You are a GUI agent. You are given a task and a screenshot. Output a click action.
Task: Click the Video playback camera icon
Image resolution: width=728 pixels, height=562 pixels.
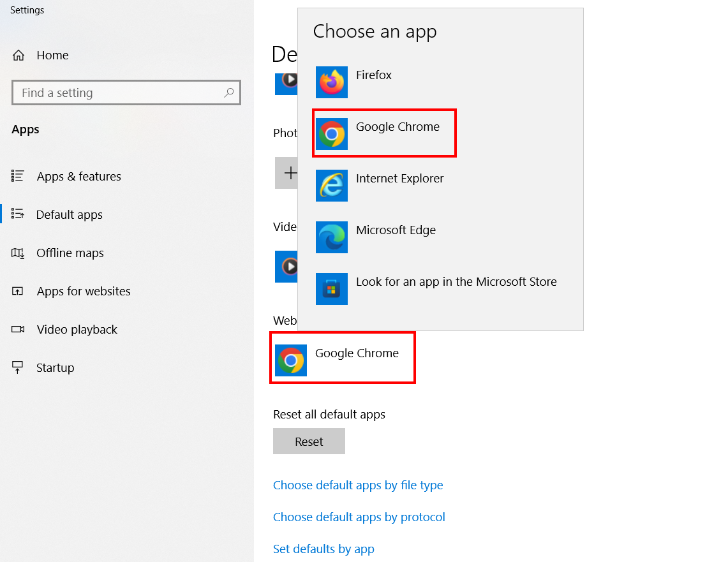click(x=18, y=329)
